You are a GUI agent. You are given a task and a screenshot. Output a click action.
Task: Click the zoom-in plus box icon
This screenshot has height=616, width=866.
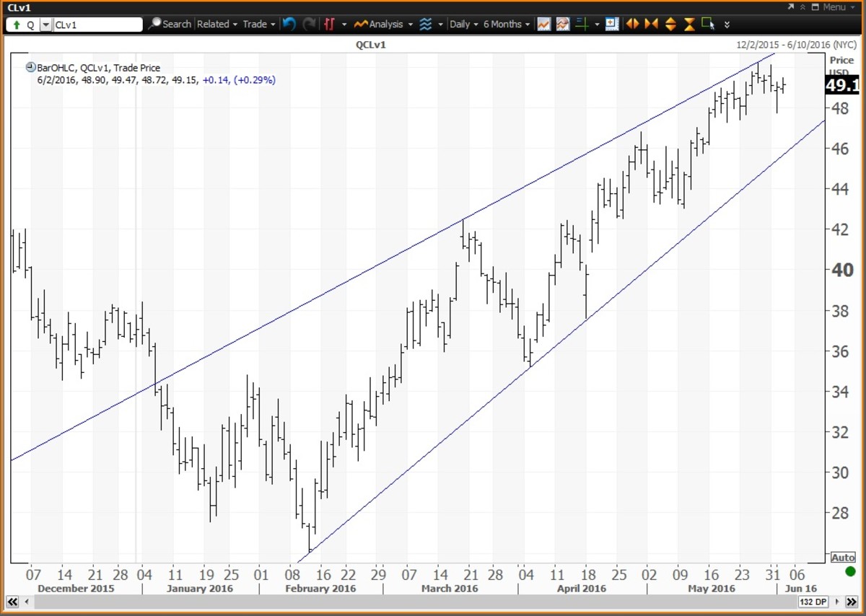[612, 24]
